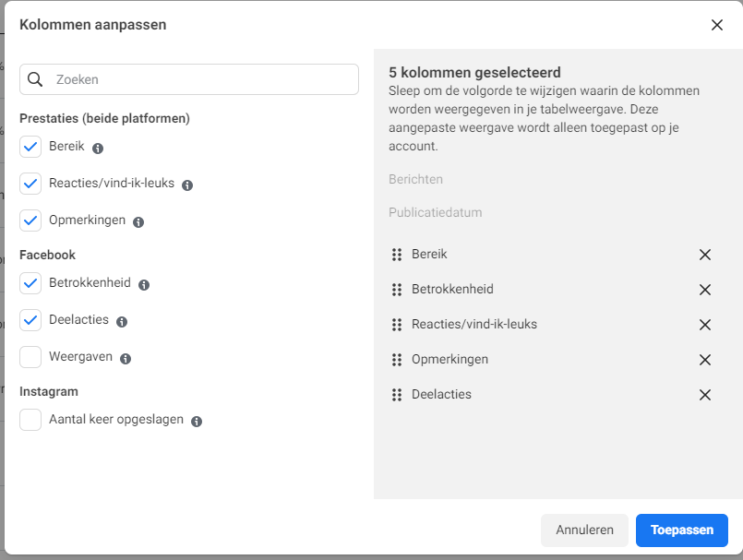View info icon for Betrokkenheid
This screenshot has height=560, width=743.
click(x=144, y=285)
